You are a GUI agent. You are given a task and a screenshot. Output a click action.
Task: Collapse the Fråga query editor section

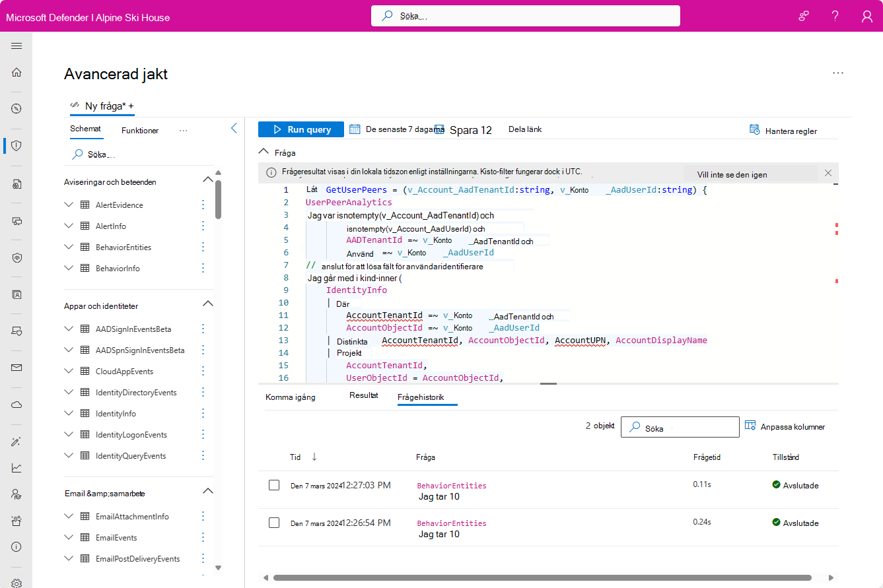pos(264,152)
